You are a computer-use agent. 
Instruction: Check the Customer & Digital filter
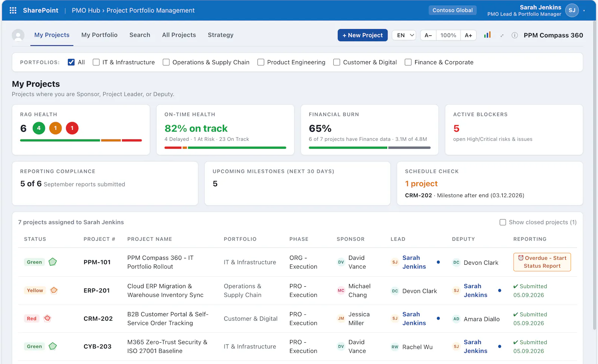tap(336, 62)
